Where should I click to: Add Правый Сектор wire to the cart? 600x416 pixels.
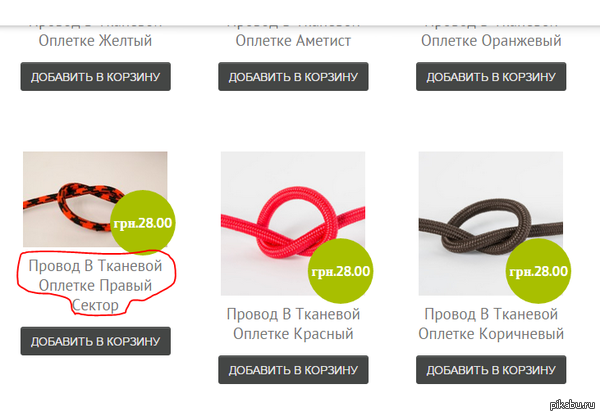[96, 341]
